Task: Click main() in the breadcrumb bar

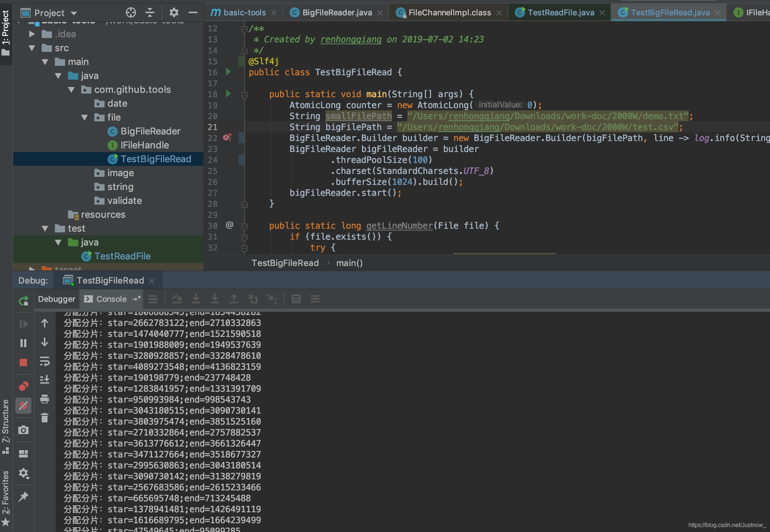Action: pos(349,263)
